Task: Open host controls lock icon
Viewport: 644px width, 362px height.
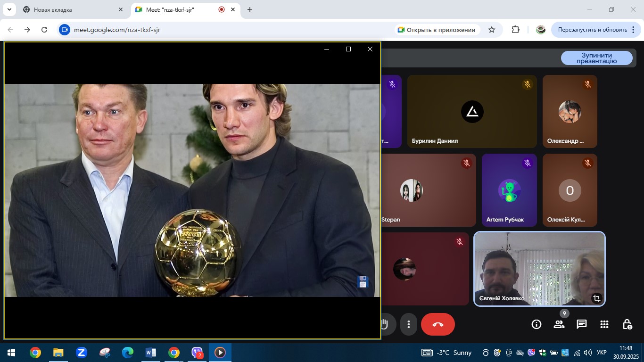Action: pyautogui.click(x=627, y=324)
